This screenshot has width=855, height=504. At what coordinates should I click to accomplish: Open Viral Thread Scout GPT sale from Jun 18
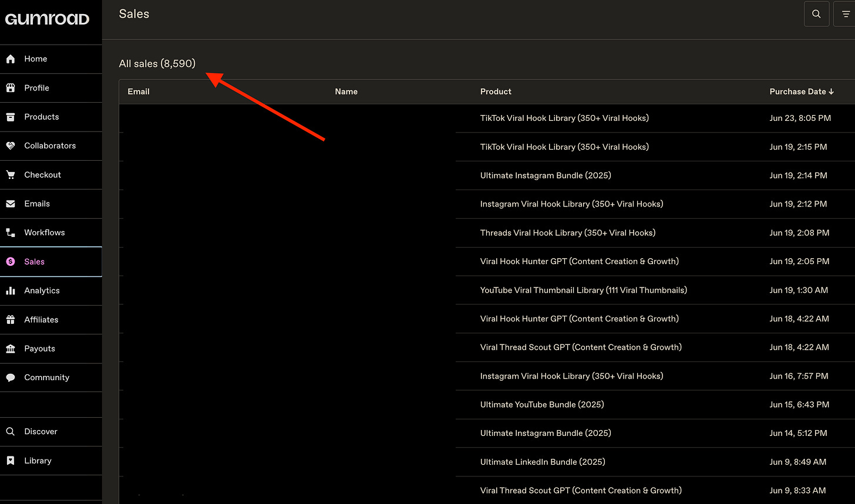pyautogui.click(x=487, y=347)
